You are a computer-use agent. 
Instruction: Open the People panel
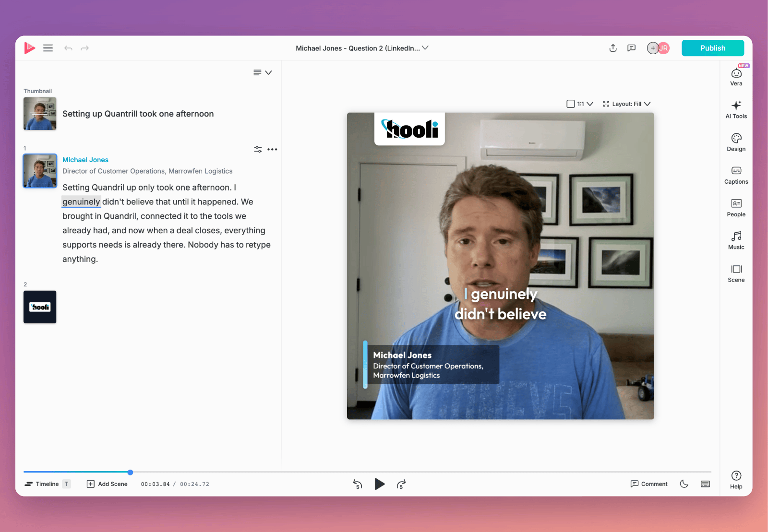[736, 208]
